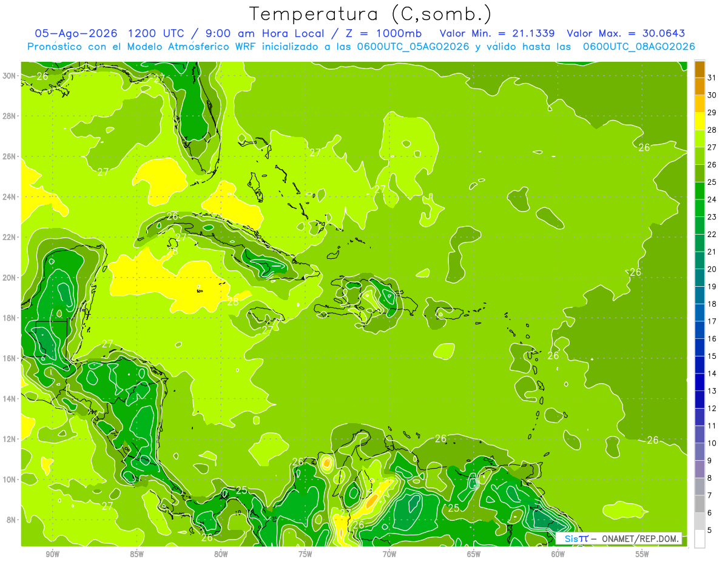Click the '8' colorbar scale label
This screenshot has height=562, width=728.
click(x=710, y=478)
